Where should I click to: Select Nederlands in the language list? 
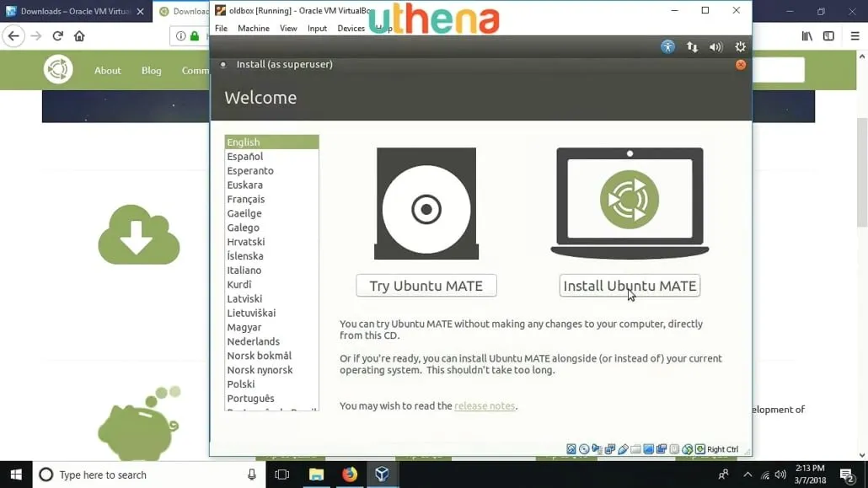point(272,341)
